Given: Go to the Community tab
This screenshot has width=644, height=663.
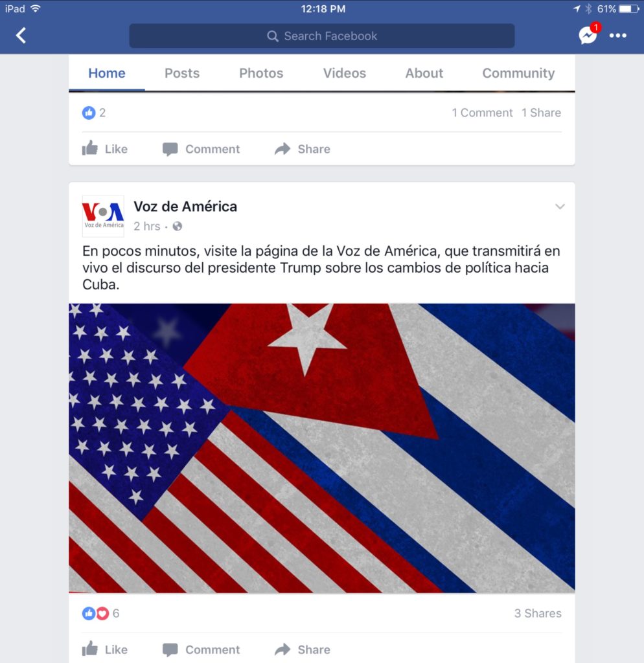Looking at the screenshot, I should 518,73.
